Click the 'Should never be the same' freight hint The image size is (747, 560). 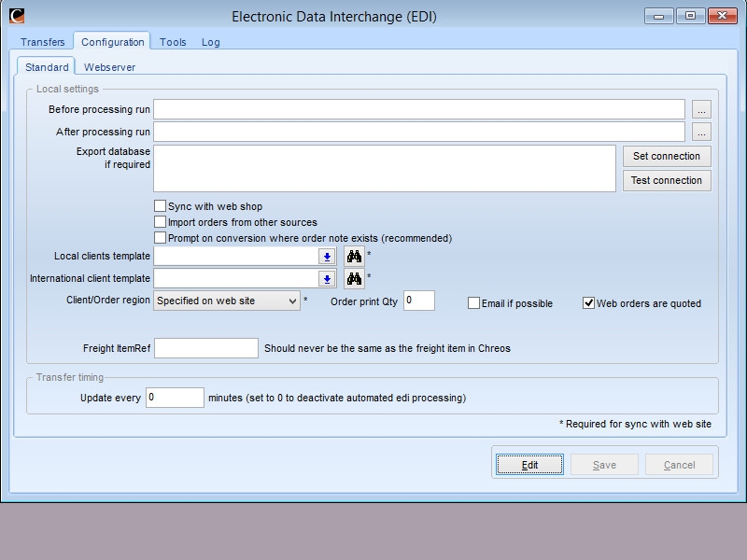388,348
